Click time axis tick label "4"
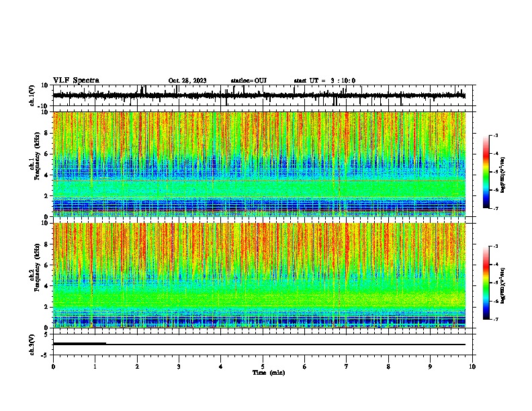Image resolution: width=532 pixels, height=411 pixels. (x=221, y=367)
